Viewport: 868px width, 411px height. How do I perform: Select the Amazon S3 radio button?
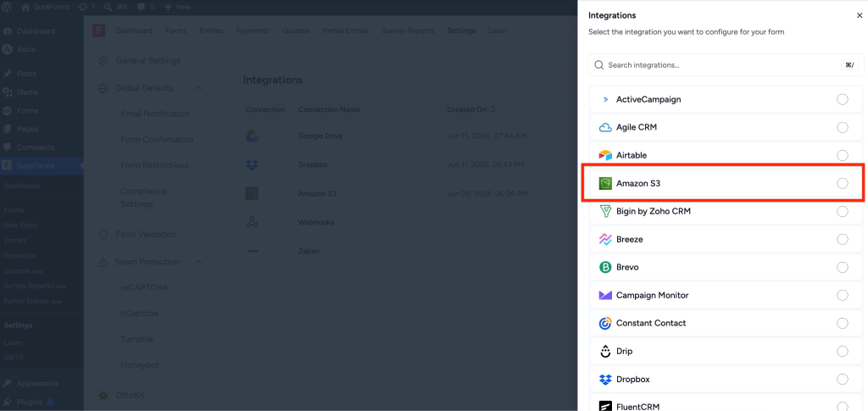pos(842,183)
